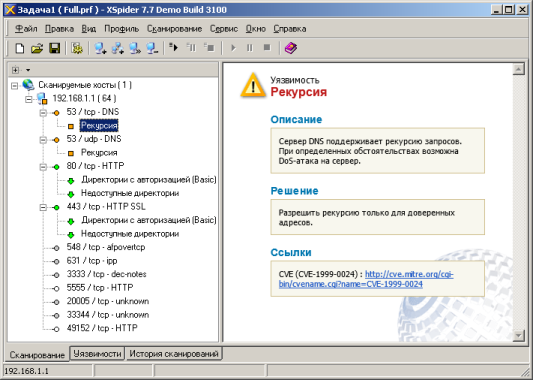
Task: Follow the CVE-1999-0024 mitre.org link
Action: click(366, 279)
